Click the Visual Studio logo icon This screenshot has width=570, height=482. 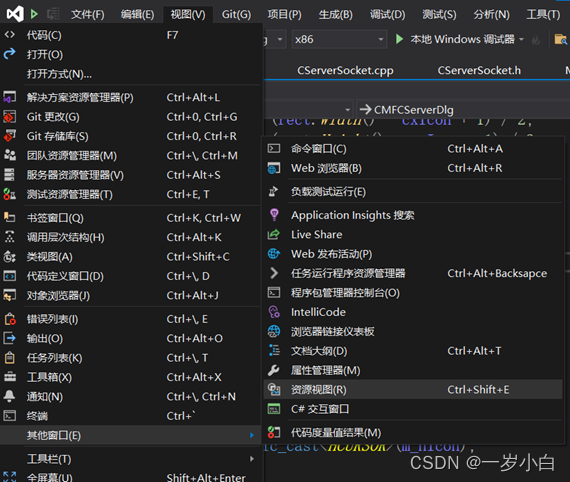click(x=15, y=14)
